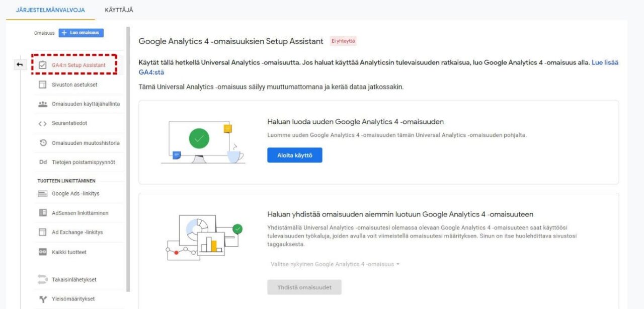Click the back arrow collapse icon
The width and height of the screenshot is (644, 309).
pyautogui.click(x=20, y=64)
